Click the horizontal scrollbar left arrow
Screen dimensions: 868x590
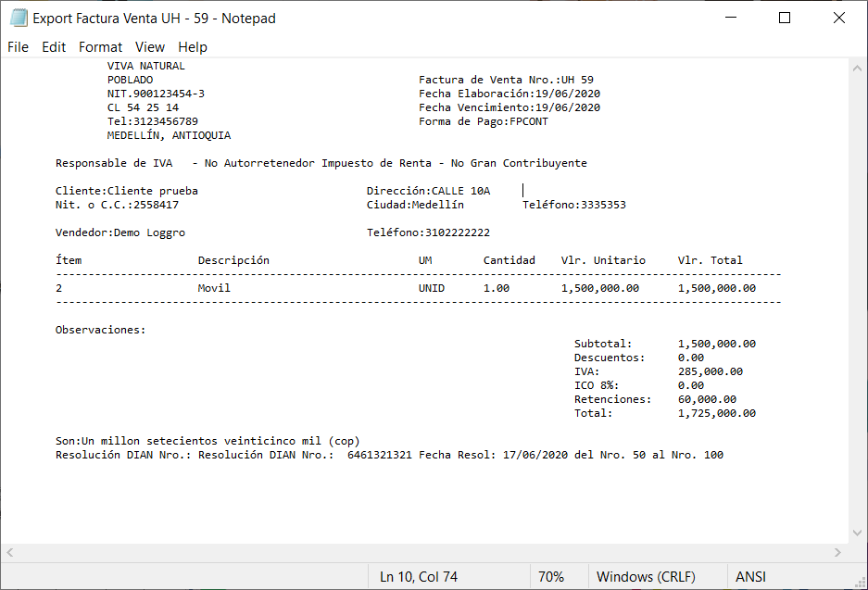(9, 552)
